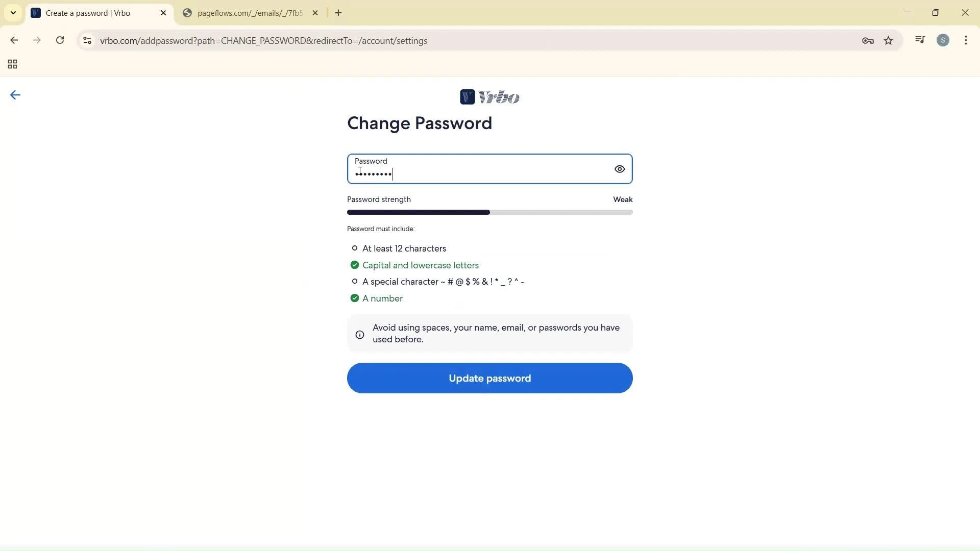
Task: Click the Vrbo logo at top of page
Action: [489, 97]
